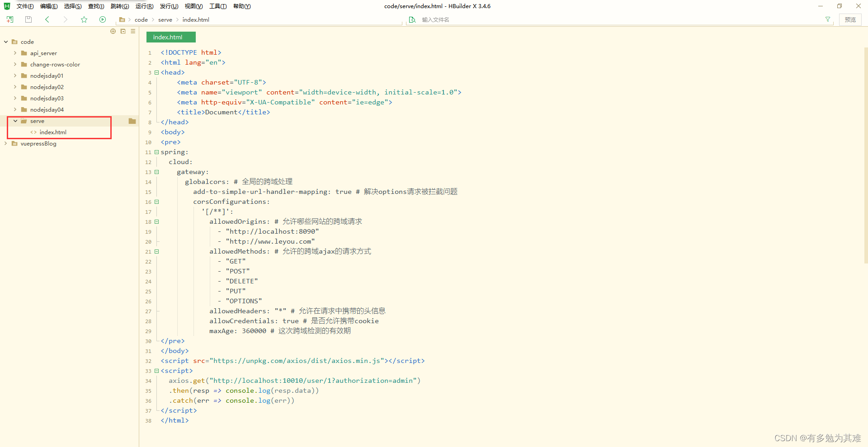Open the 帮助(Y) menu
This screenshot has height=447, width=868.
pos(242,6)
